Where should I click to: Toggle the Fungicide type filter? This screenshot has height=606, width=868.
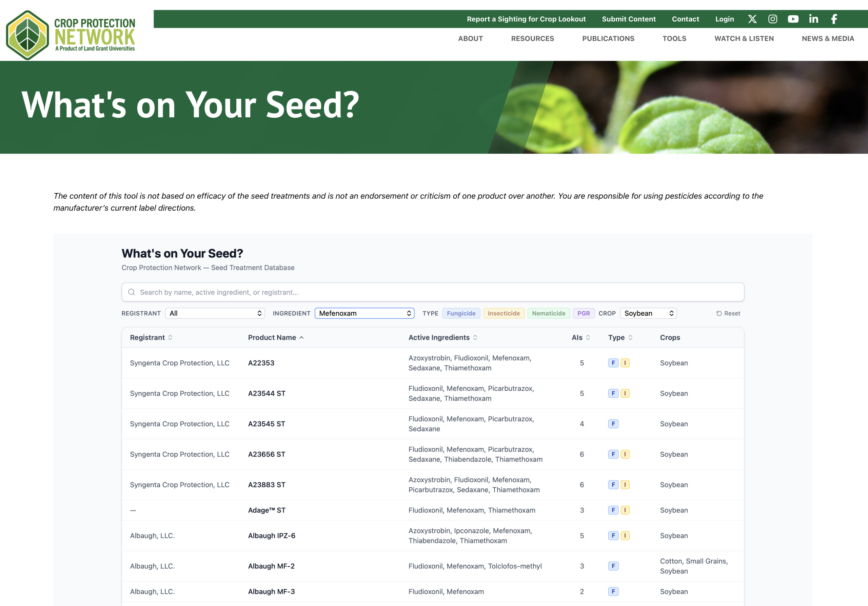(x=461, y=313)
